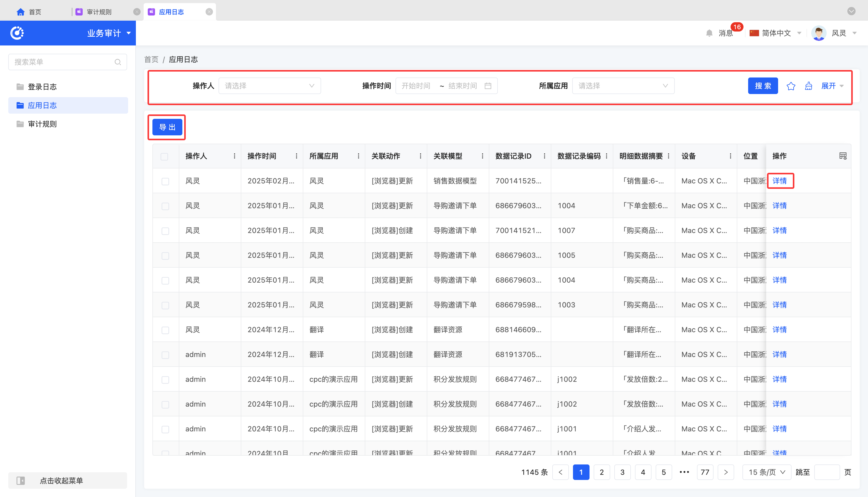Close the 审计规则 tab

point(137,12)
